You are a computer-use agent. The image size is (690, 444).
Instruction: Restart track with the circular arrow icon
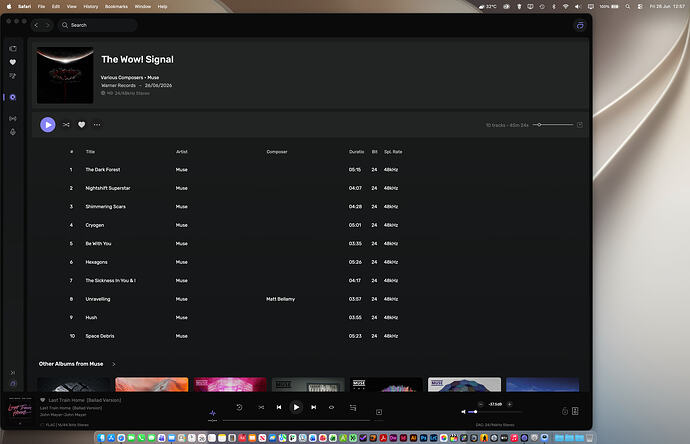239,407
